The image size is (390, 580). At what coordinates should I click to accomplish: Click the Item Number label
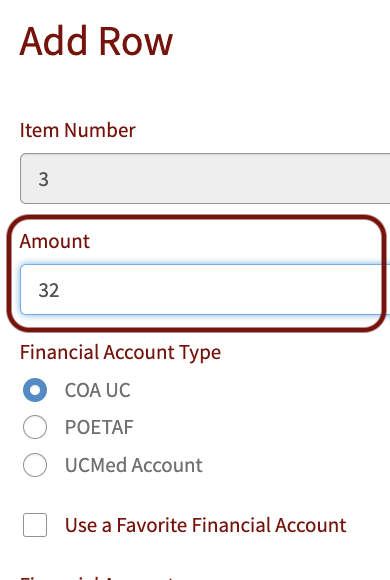click(x=78, y=130)
